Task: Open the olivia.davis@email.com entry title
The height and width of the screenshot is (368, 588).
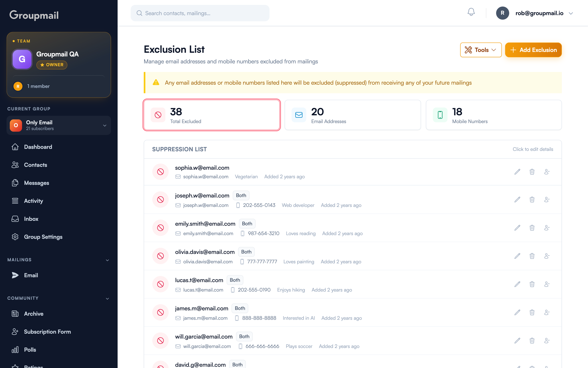Action: pyautogui.click(x=205, y=252)
